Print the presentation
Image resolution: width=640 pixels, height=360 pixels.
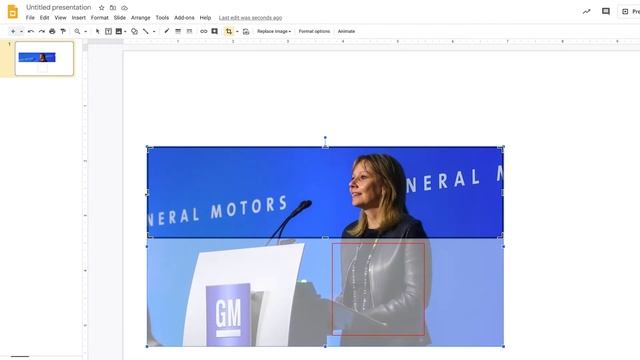[x=52, y=31]
